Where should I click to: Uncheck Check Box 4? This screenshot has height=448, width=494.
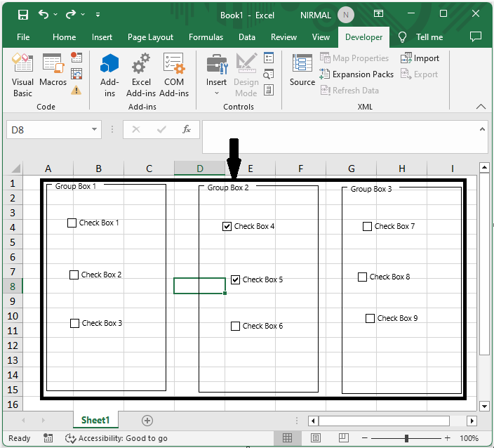click(227, 226)
